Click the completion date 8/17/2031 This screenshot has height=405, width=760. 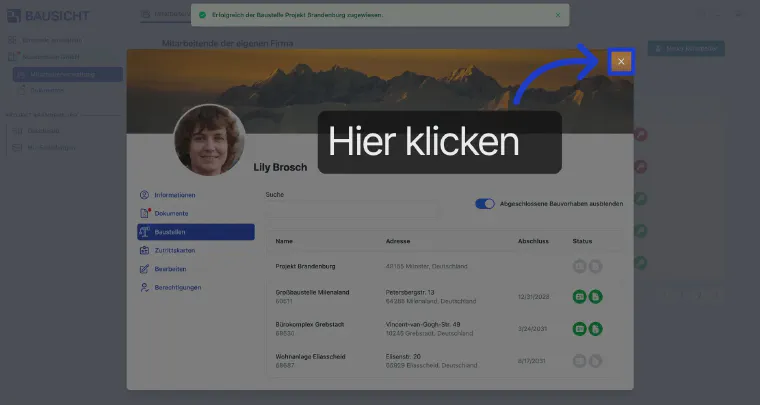pos(532,361)
